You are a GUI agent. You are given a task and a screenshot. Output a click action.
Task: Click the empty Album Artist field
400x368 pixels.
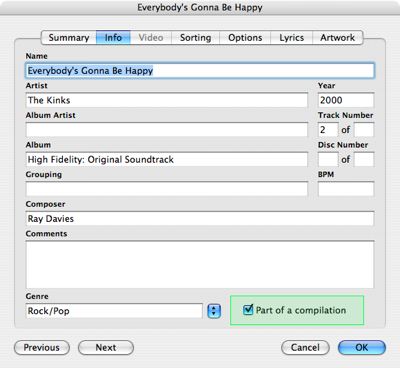(x=167, y=130)
